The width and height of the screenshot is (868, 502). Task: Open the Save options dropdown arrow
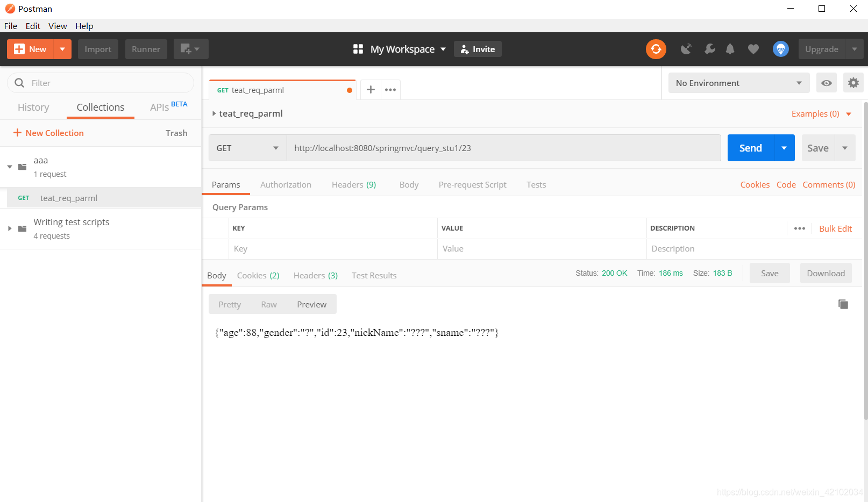coord(845,148)
